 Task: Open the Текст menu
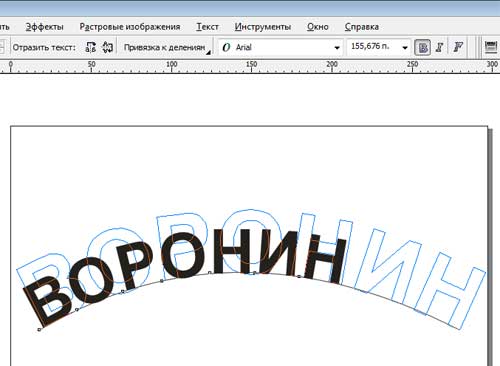coord(207,27)
